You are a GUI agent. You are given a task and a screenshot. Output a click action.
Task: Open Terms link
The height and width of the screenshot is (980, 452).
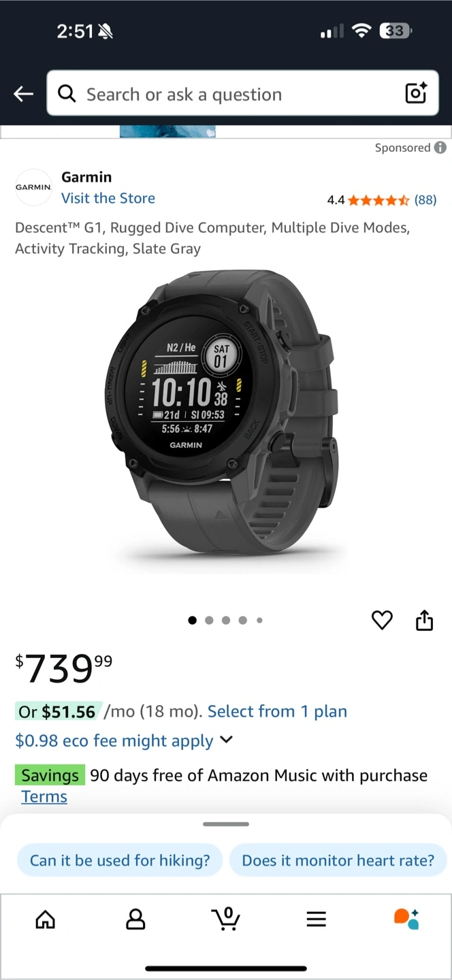pos(44,796)
